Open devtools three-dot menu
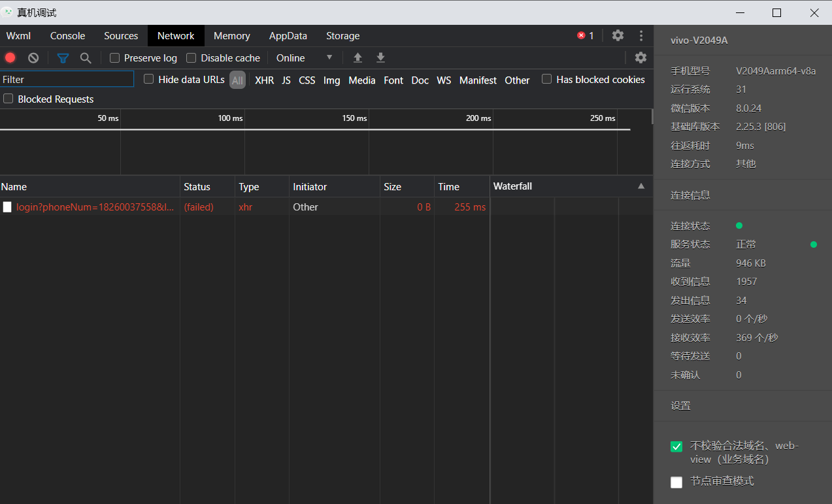This screenshot has width=832, height=504. (641, 35)
